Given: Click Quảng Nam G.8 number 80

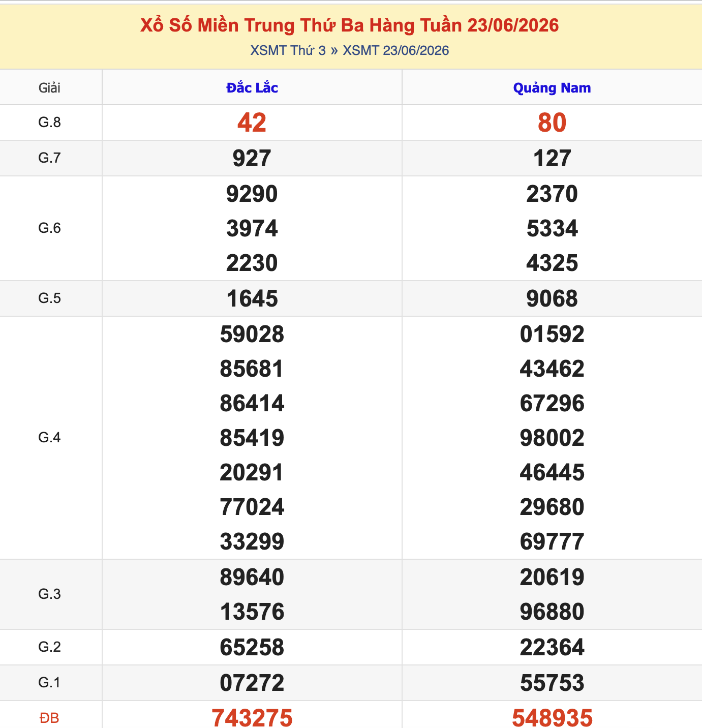Looking at the screenshot, I should click(552, 123).
